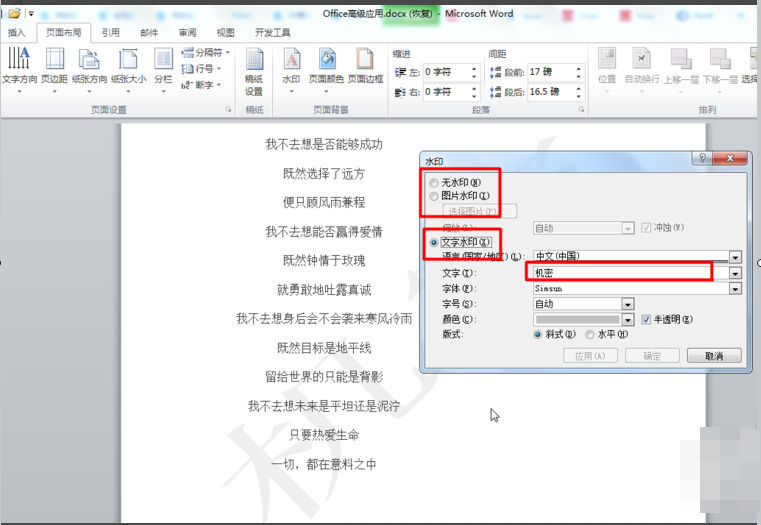Open the language 中文(中国) dropdown

coord(735,257)
